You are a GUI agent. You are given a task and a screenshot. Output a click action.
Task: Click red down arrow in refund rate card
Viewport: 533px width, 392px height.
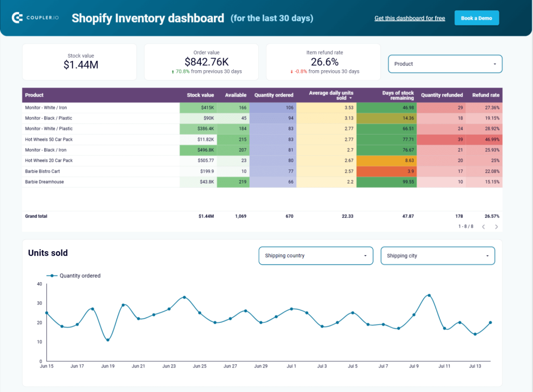[291, 72]
